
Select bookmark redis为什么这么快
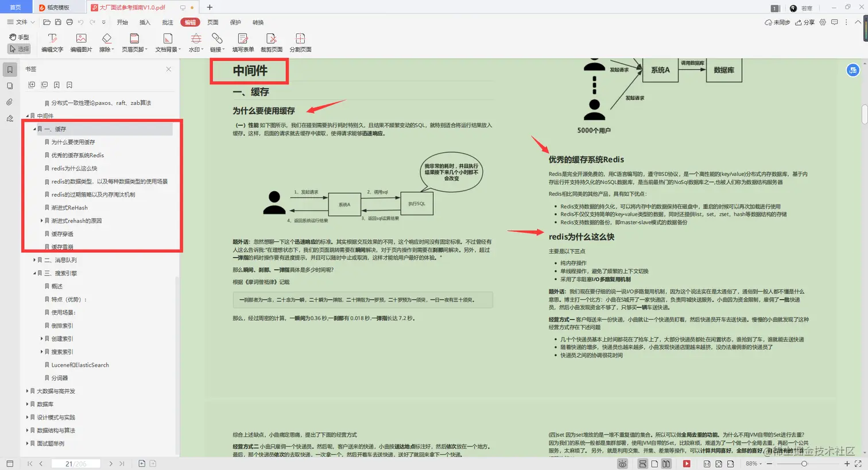[x=74, y=169]
